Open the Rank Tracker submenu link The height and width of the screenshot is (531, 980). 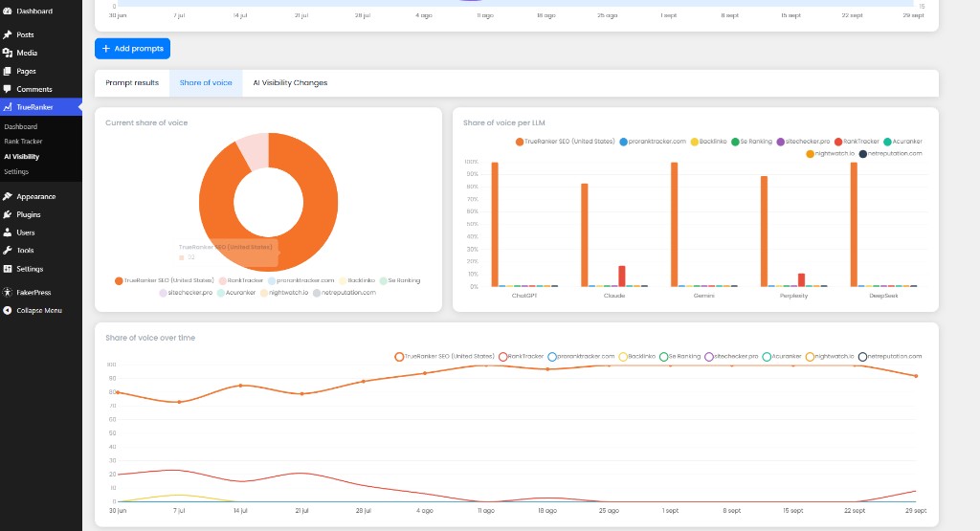coord(23,142)
